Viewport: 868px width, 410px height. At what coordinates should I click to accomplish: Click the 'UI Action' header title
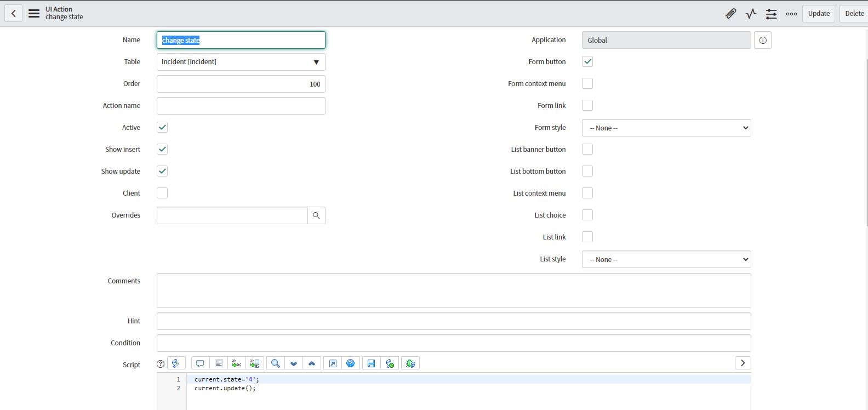(59, 9)
